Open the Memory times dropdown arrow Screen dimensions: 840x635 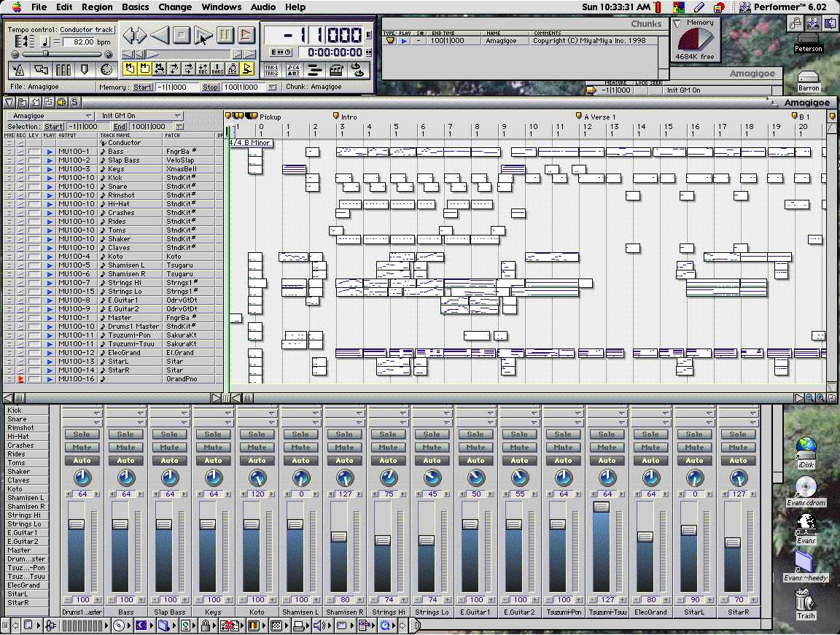point(272,87)
